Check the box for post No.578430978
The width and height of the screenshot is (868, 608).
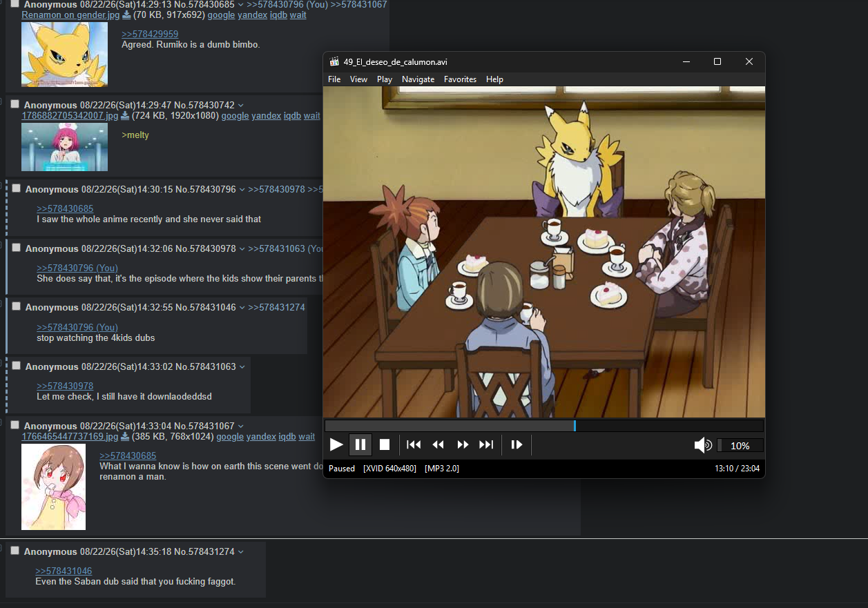[17, 248]
